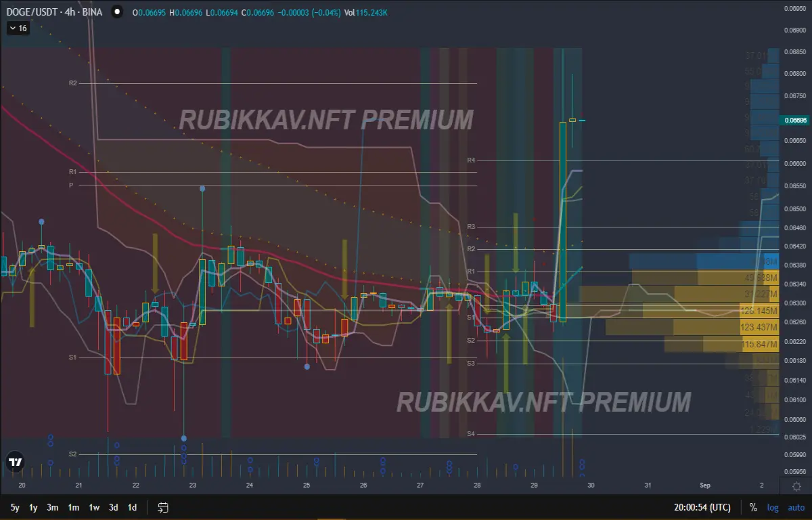This screenshot has width=812, height=520.
Task: Toggle logarithmic scale with the log button
Action: click(x=773, y=507)
